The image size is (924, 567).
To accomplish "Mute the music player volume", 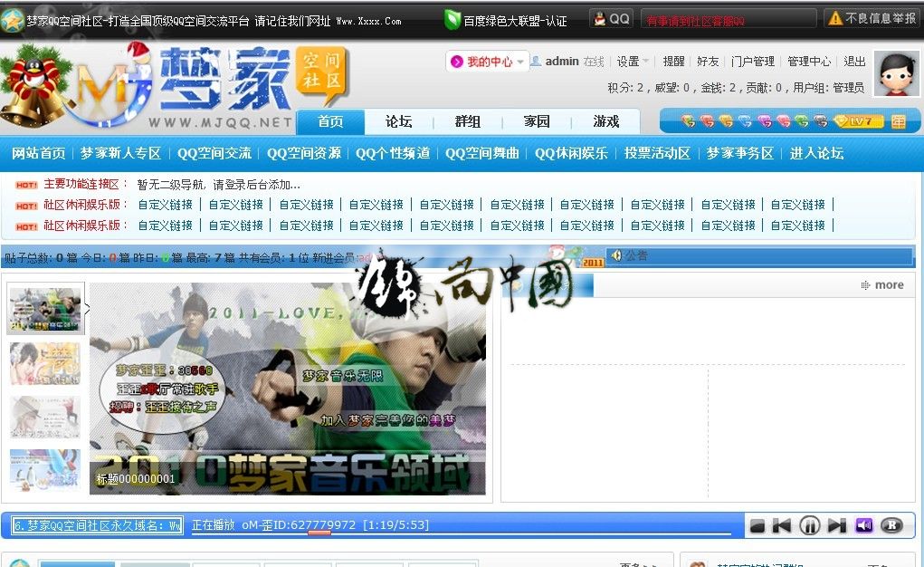I will tap(864, 525).
